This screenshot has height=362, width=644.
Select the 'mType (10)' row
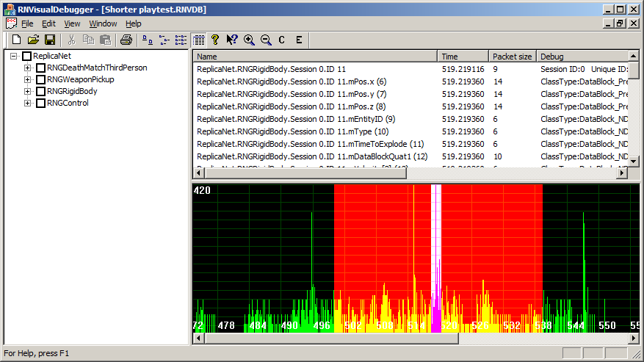[x=410, y=131]
